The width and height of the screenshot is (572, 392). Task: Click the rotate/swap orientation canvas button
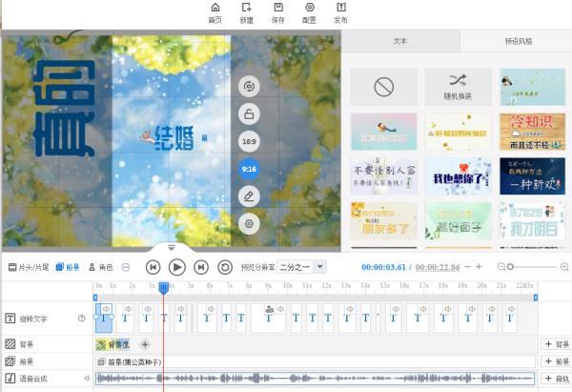pos(249,87)
